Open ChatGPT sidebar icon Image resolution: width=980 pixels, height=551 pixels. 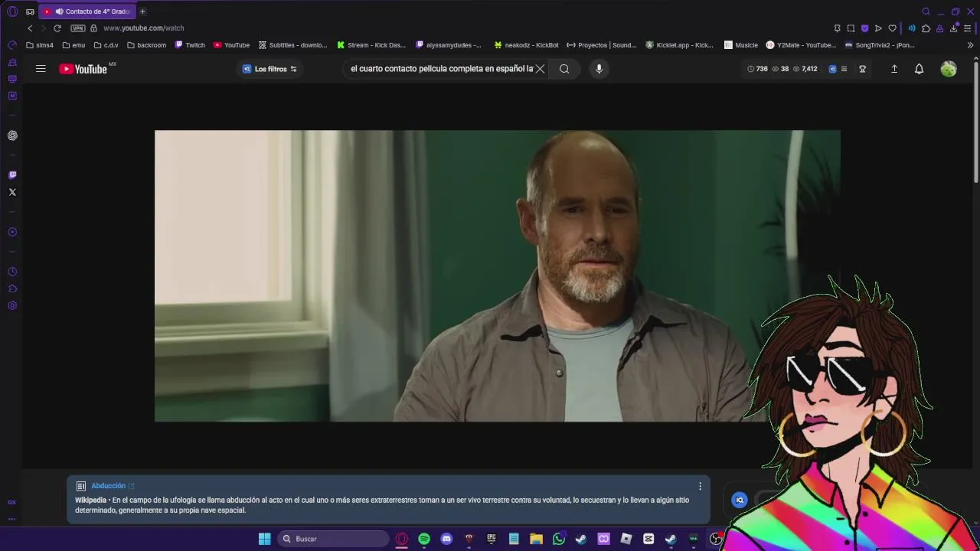point(12,135)
